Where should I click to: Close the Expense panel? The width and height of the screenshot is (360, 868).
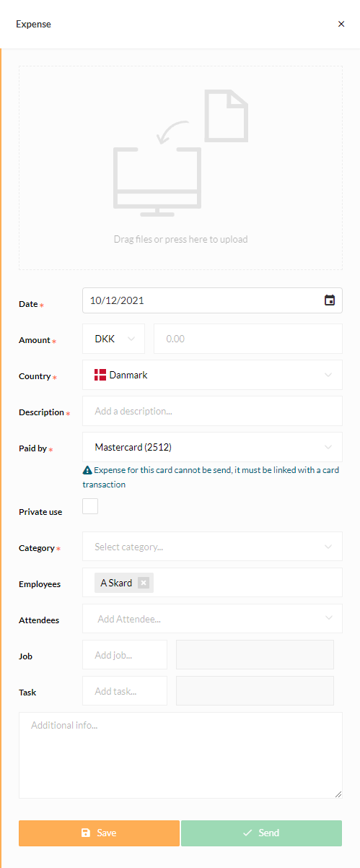tap(341, 24)
